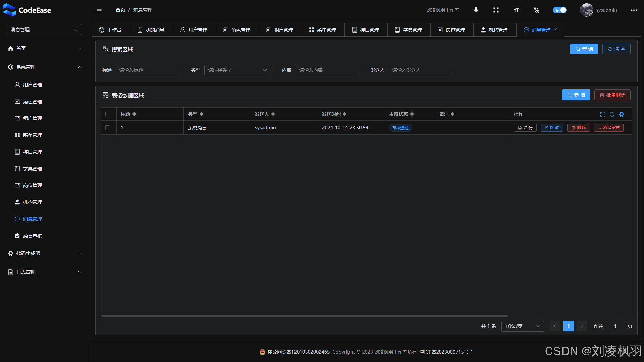
Task: Open the 类型 type dropdown
Action: tap(237, 70)
